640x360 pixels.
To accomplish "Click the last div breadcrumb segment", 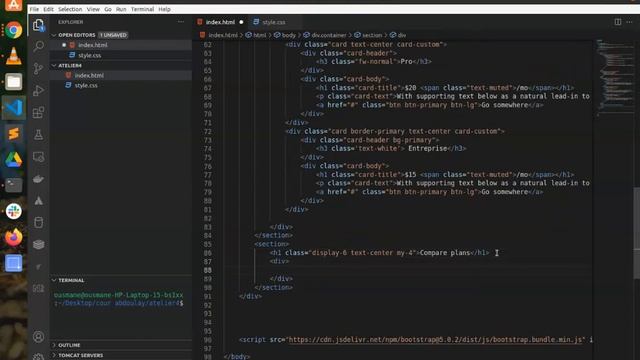I will click(402, 35).
